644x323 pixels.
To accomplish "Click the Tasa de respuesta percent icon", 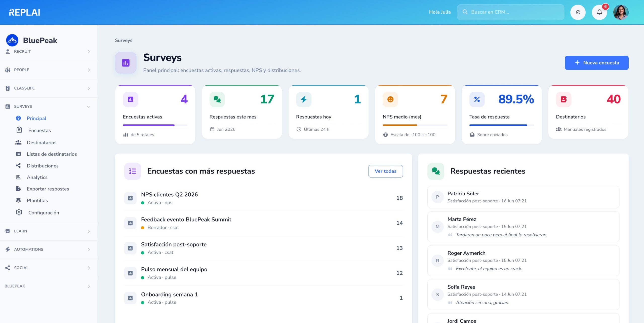I will pos(477,99).
